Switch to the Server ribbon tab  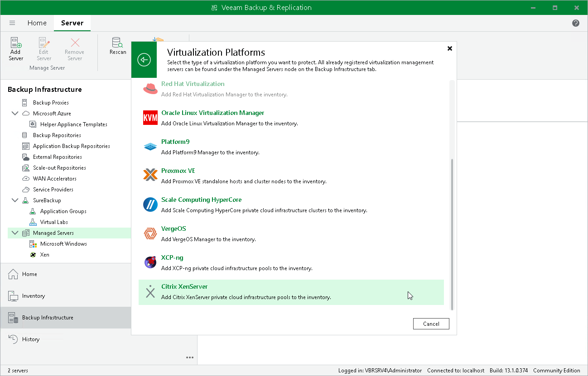click(x=72, y=23)
